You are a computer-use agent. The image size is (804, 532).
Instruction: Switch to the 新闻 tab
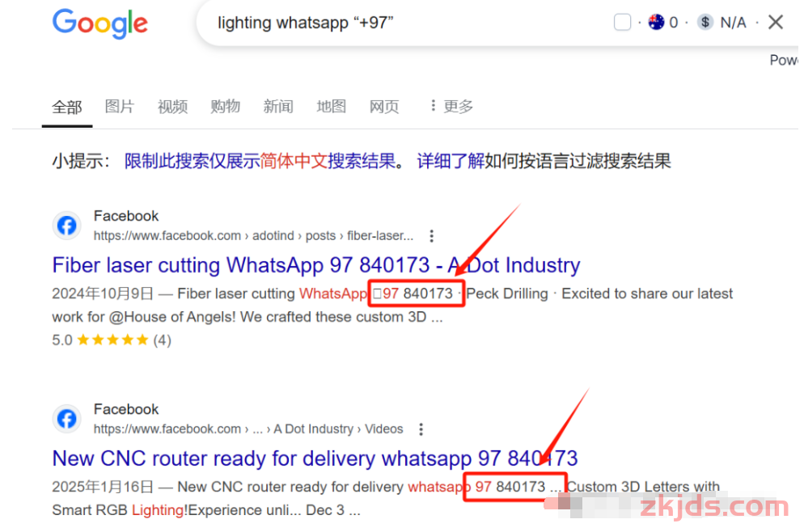coord(278,106)
